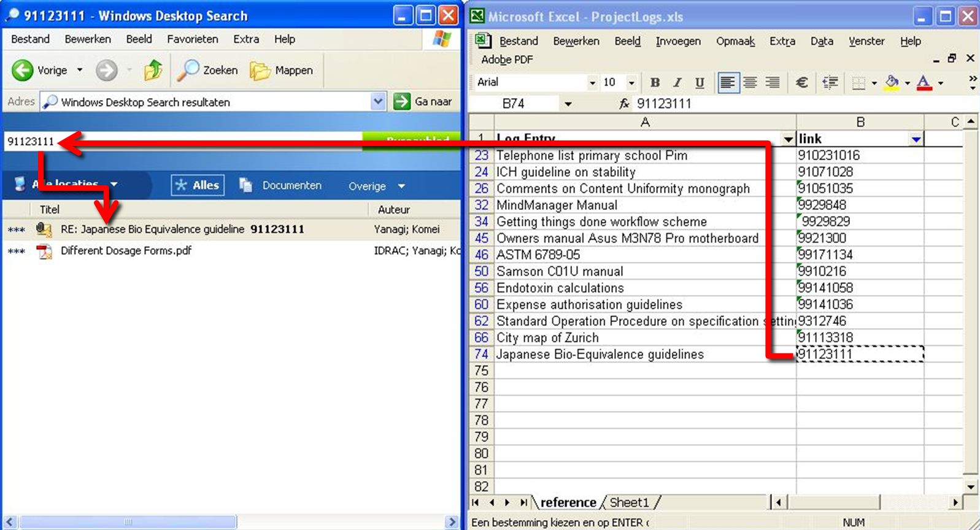
Task: Click the PDF icon of Different Dosage Forms
Action: point(44,251)
